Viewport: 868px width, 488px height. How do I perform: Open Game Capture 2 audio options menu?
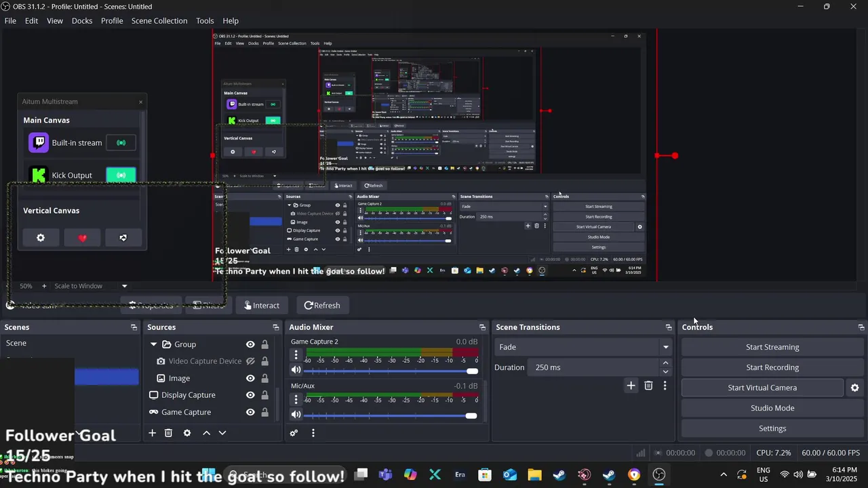[x=296, y=354]
